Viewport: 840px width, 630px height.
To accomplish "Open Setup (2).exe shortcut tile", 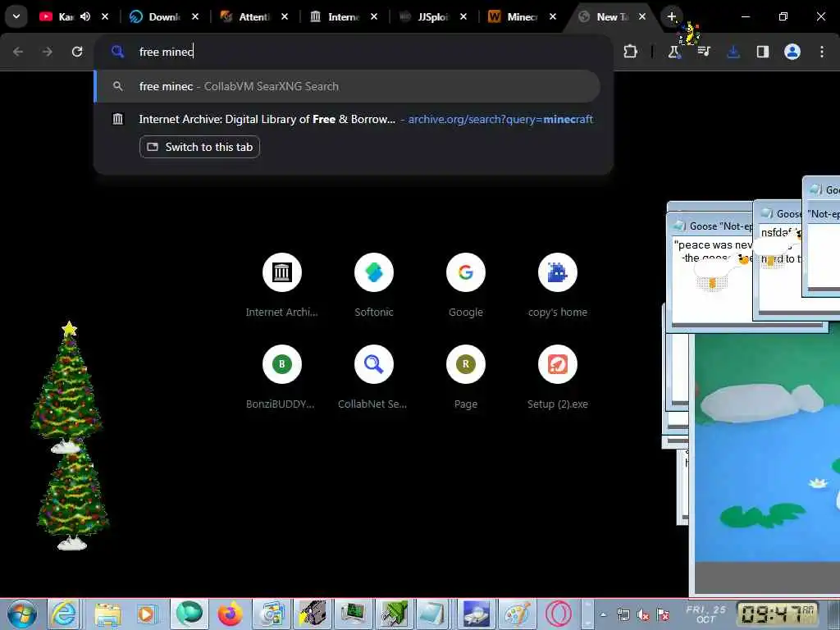I will 558,377.
